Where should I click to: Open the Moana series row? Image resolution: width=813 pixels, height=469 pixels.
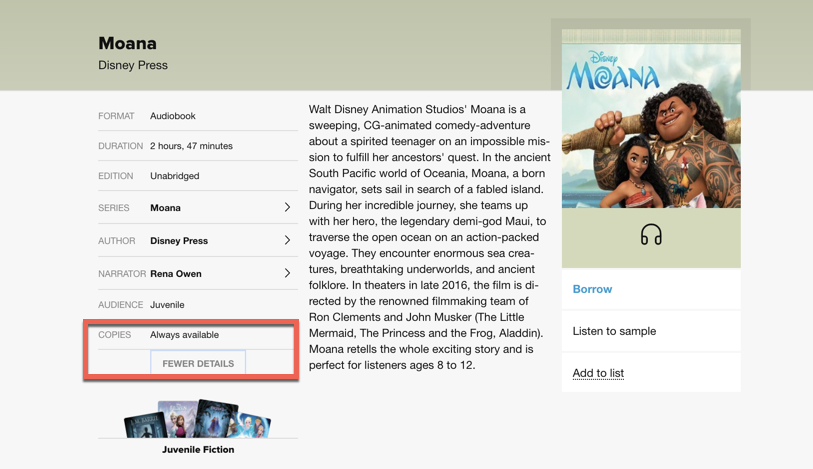198,207
